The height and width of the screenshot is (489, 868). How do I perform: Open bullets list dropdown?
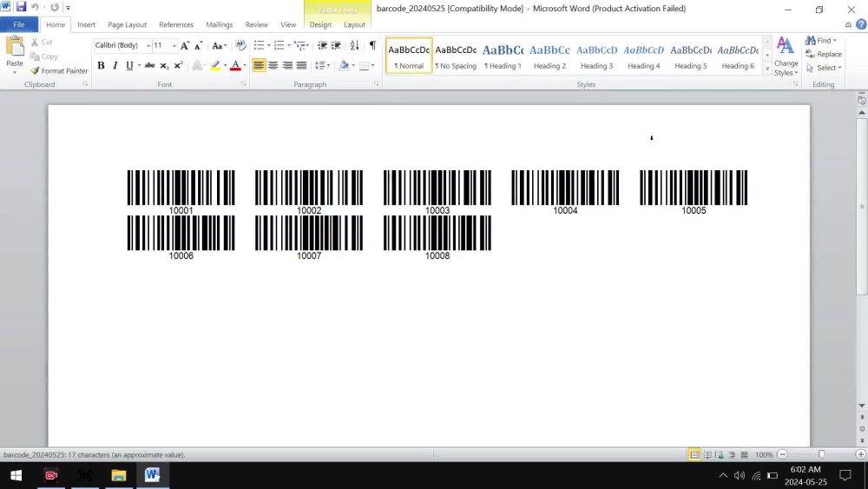pos(269,45)
